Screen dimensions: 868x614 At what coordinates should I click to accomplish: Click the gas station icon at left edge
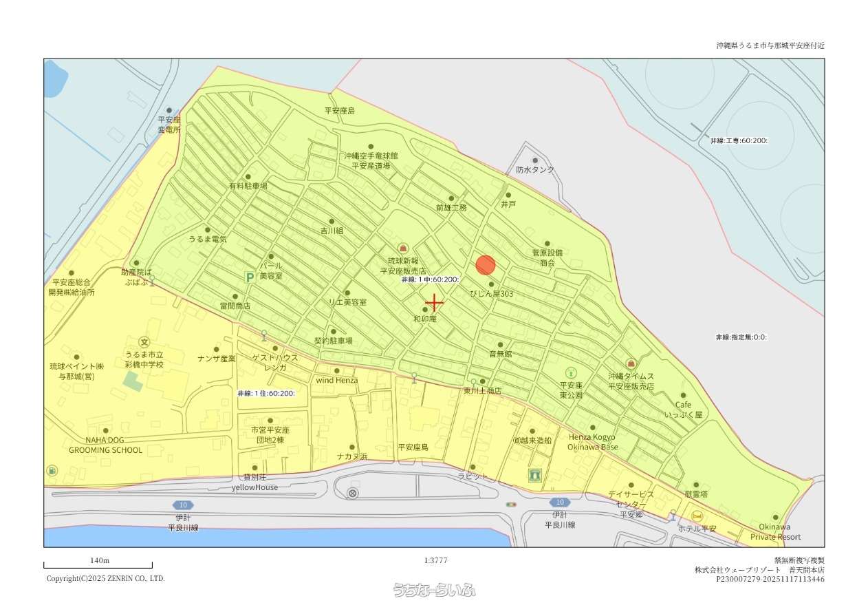[52, 471]
